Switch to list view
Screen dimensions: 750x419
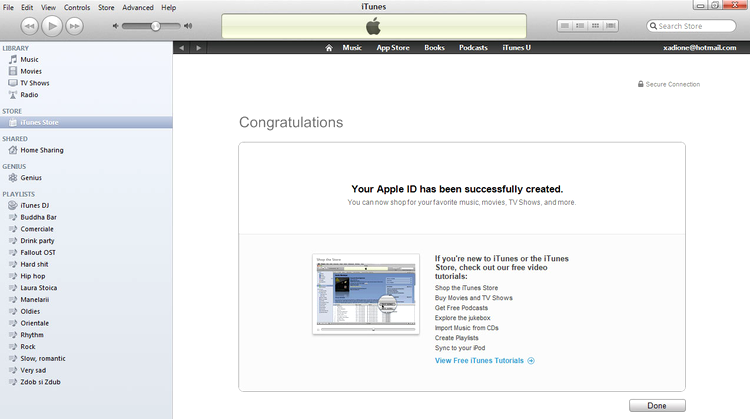click(x=565, y=26)
